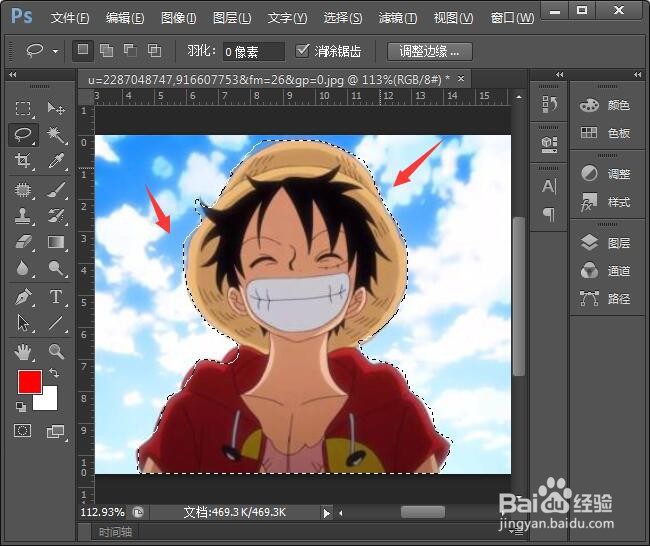This screenshot has width=650, height=546.
Task: Choose Subtract from Selection mode
Action: click(x=131, y=51)
